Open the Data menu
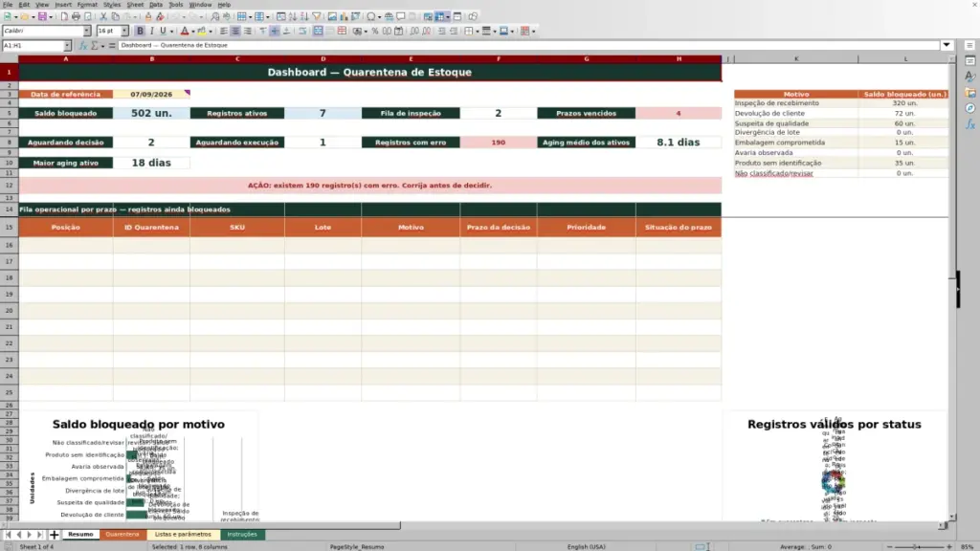This screenshot has height=551, width=980. (156, 5)
